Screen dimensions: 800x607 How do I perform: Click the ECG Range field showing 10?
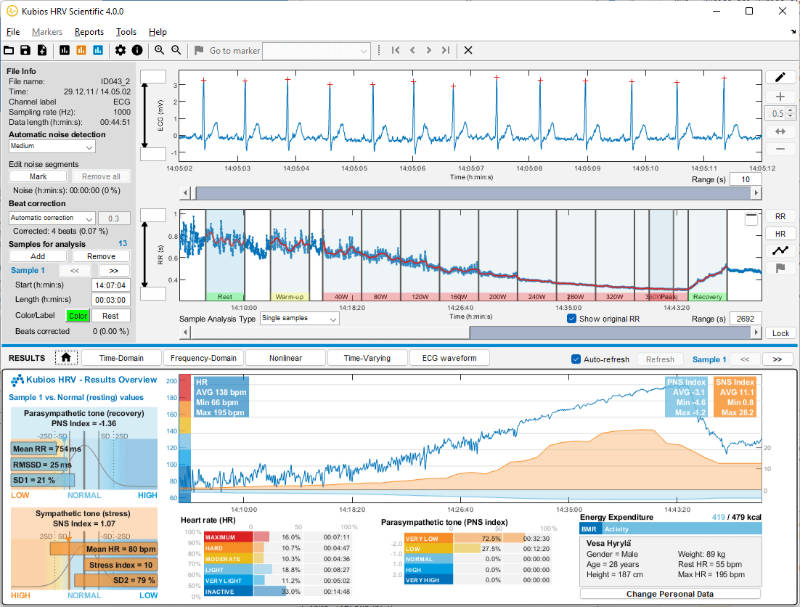[x=745, y=179]
